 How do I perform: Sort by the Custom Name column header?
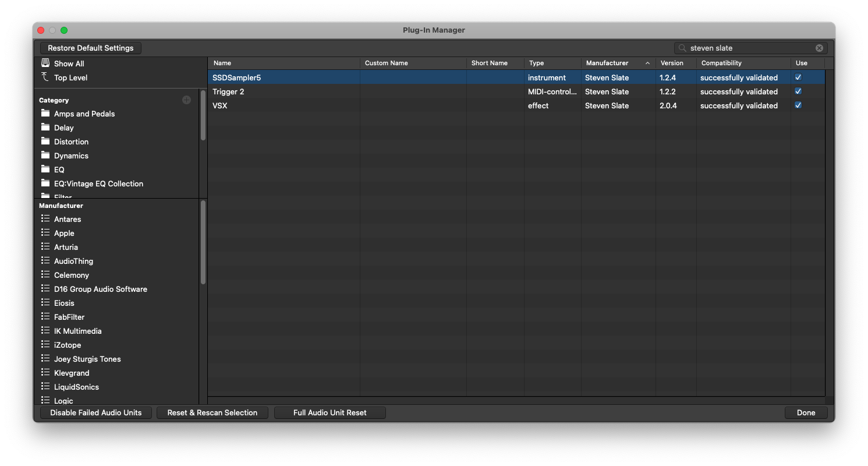pos(413,63)
